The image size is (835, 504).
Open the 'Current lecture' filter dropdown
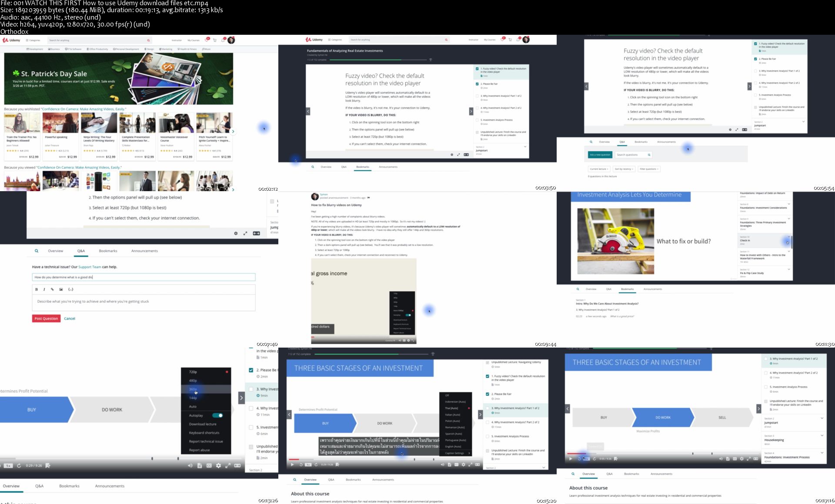tap(599, 169)
